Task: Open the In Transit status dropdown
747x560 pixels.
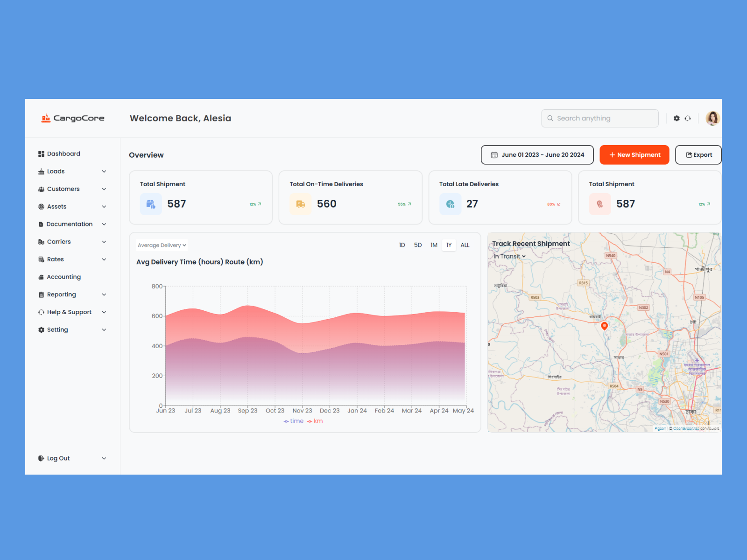Action: point(509,256)
